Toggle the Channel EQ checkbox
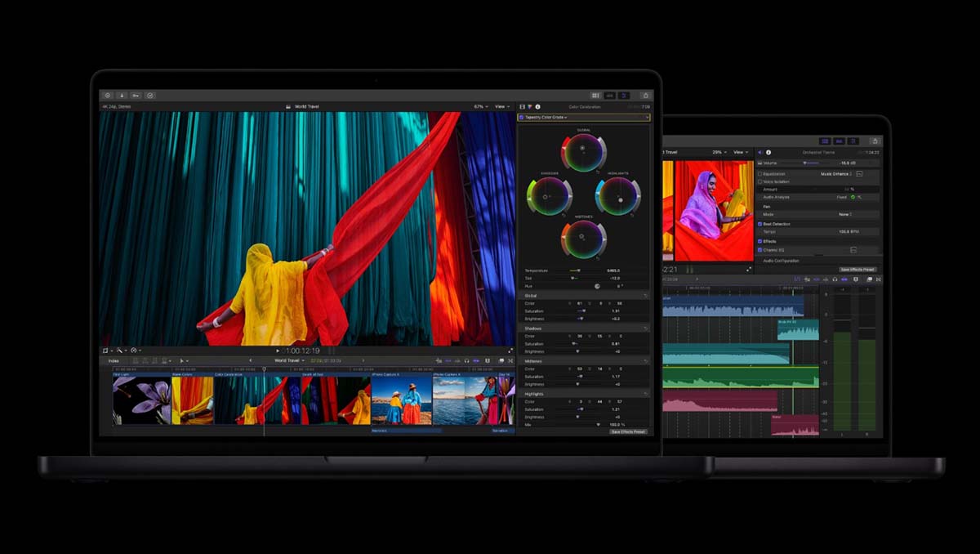Screen dimensions: 980x554 pyautogui.click(x=759, y=250)
